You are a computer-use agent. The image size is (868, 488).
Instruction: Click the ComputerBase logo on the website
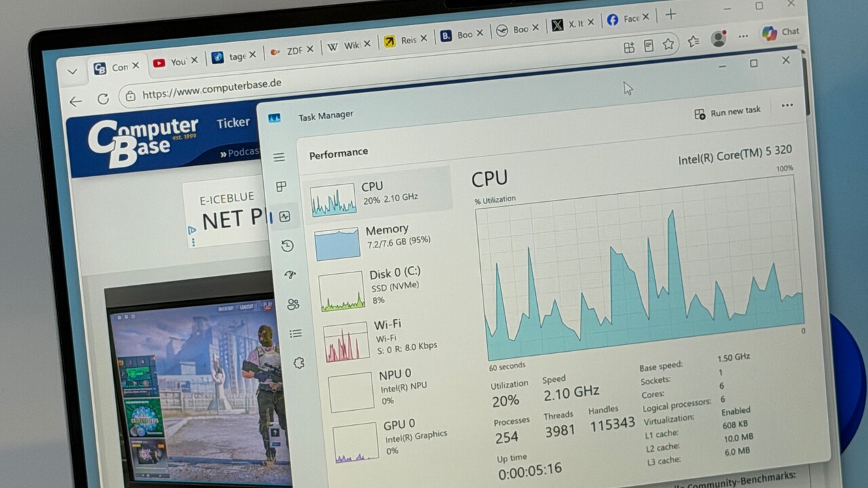(x=143, y=142)
